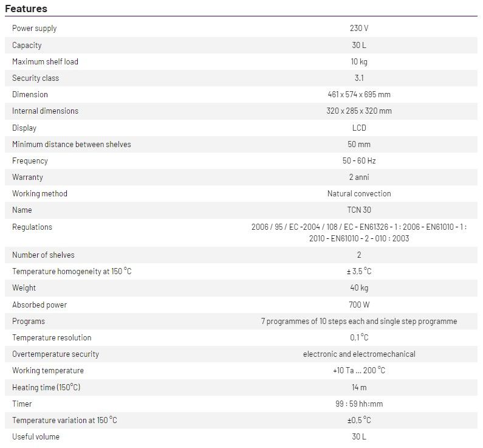Click the Internal dimensions label

[x=45, y=111]
